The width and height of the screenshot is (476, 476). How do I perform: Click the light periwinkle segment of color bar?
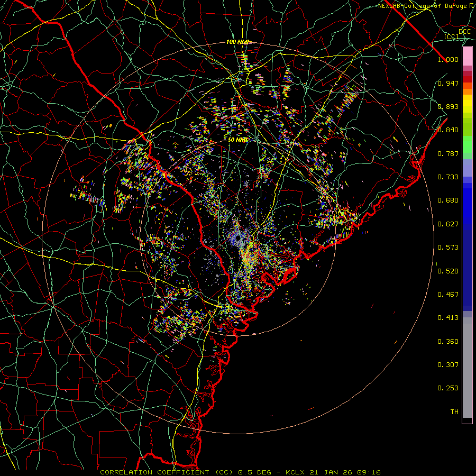pyautogui.click(x=467, y=168)
